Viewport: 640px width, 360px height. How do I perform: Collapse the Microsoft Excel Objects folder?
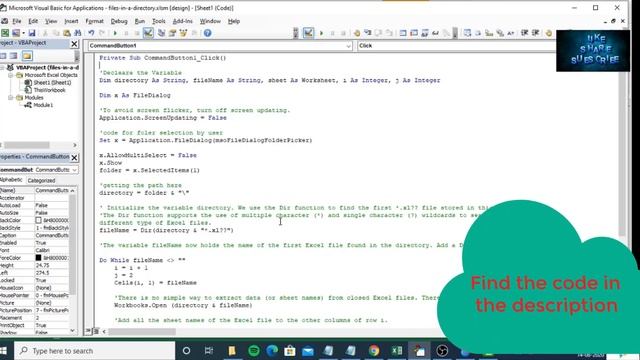(11, 75)
